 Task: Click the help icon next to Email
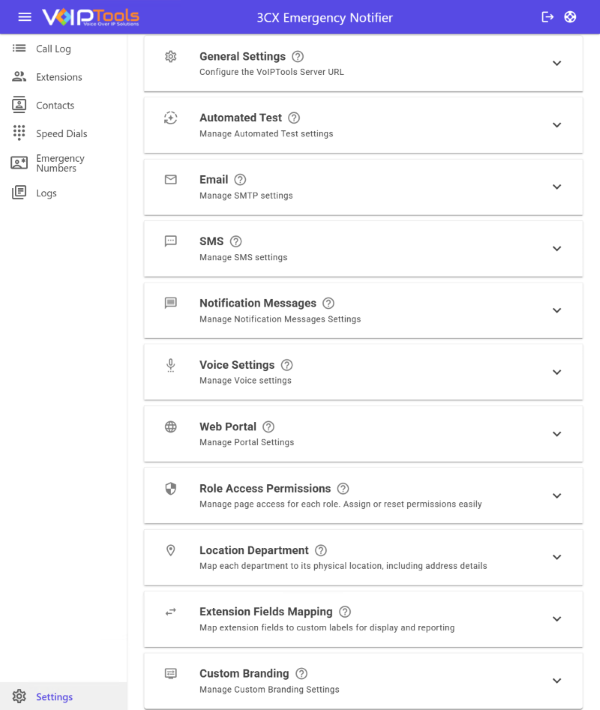(240, 180)
